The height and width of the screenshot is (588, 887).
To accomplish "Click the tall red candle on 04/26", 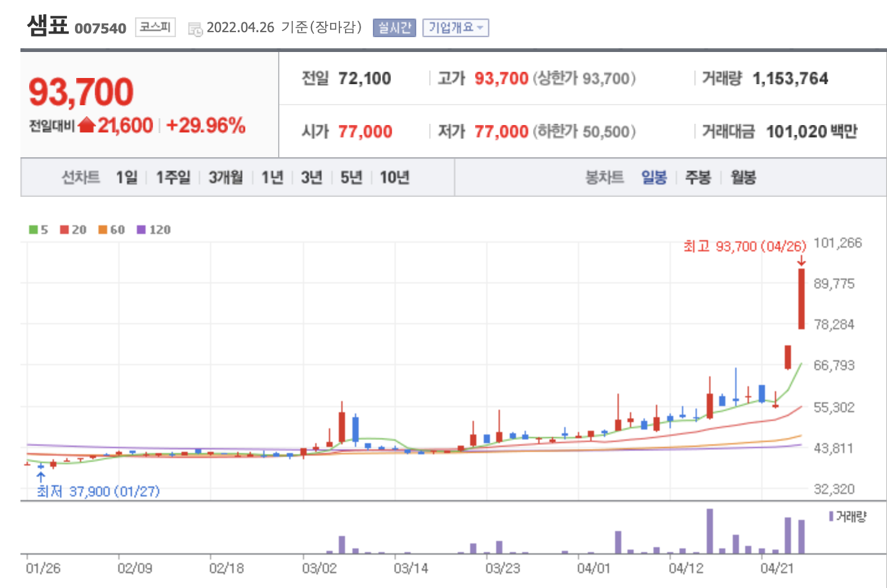I will point(802,299).
